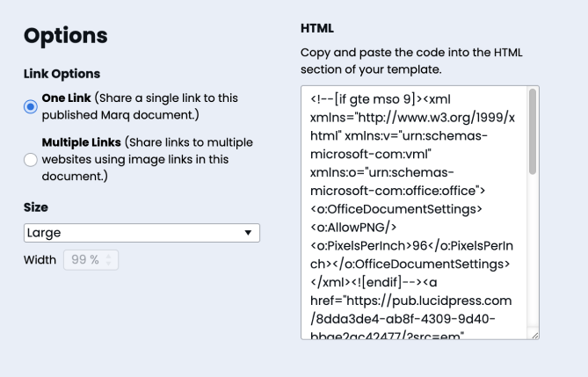Image resolution: width=588 pixels, height=377 pixels.
Task: Decrease width using the stepper down arrow
Action: [109, 265]
